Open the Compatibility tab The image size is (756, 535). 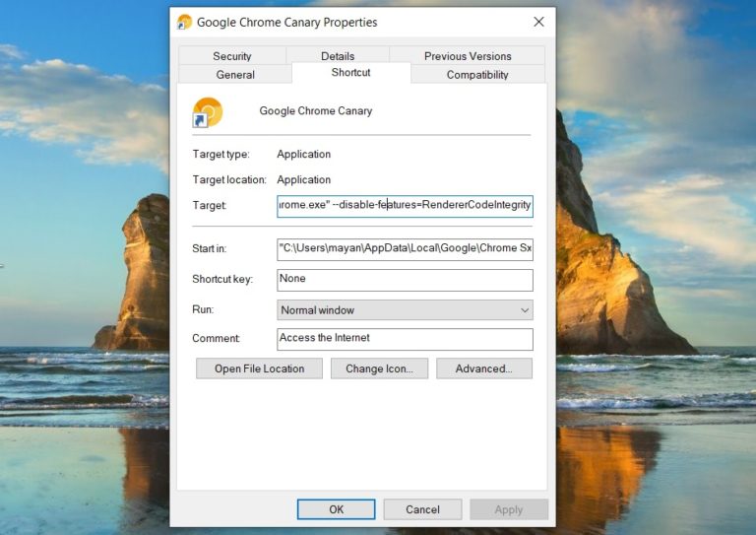coord(477,74)
